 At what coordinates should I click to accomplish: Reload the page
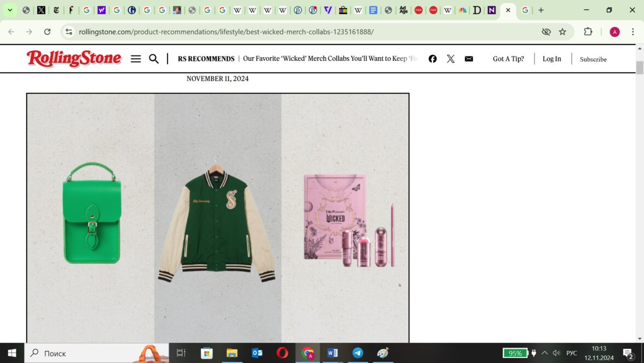(x=47, y=32)
